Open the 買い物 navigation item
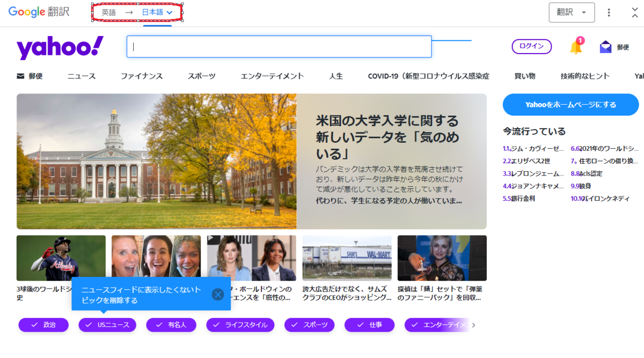Image resolution: width=644 pixels, height=358 pixels. click(525, 76)
